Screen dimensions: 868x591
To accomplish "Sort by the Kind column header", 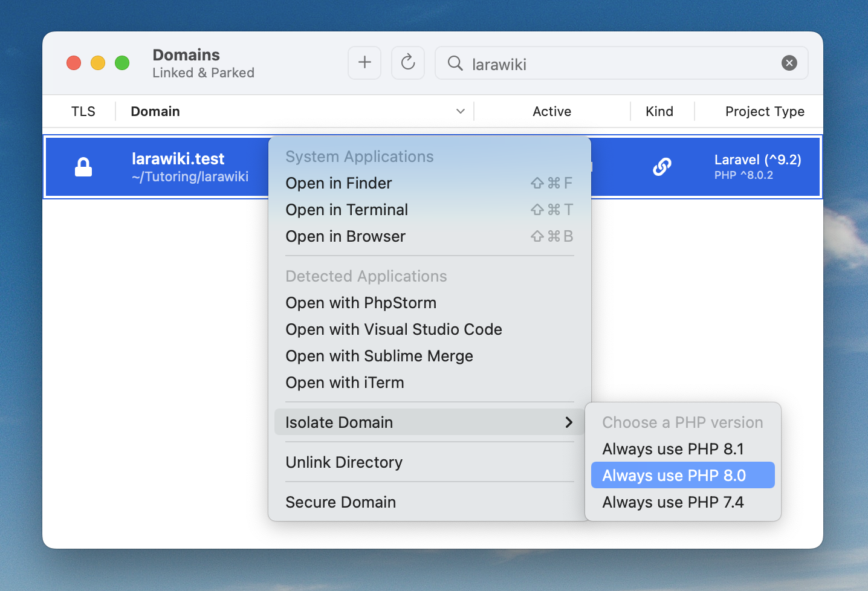I will pyautogui.click(x=659, y=111).
